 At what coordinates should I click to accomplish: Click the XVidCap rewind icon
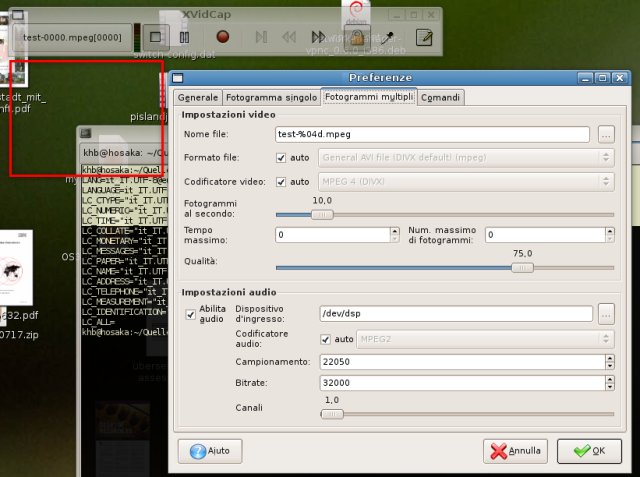coord(289,38)
